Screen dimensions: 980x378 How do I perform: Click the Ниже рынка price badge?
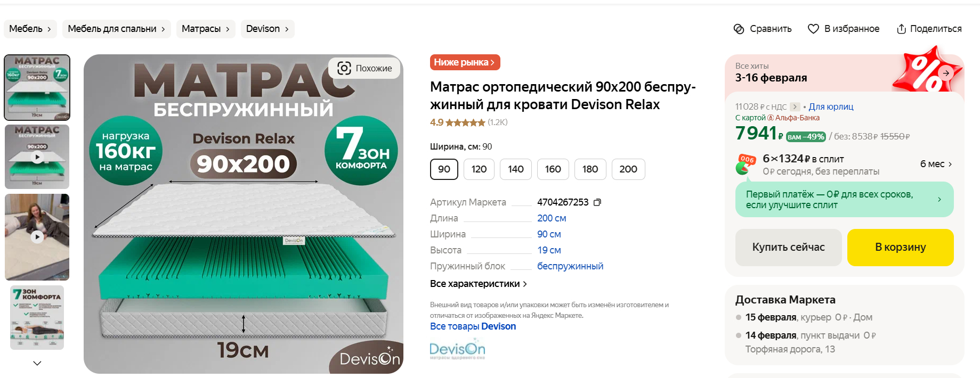tap(465, 62)
